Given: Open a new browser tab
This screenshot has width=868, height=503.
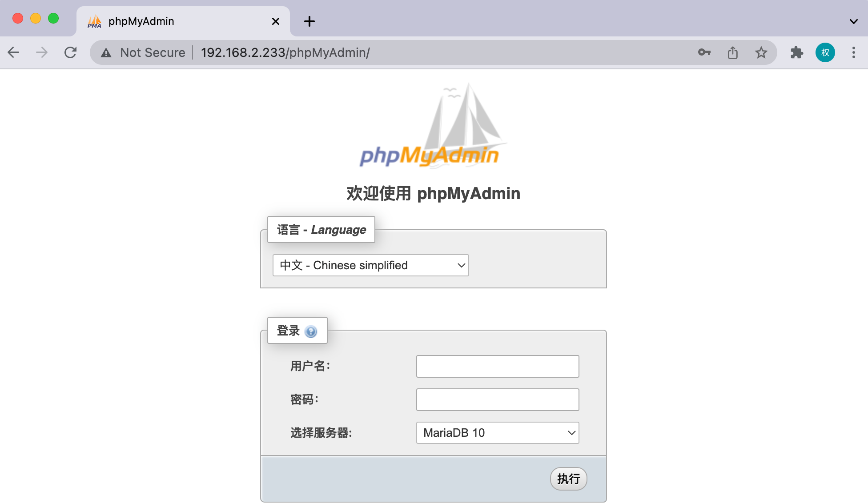Looking at the screenshot, I should pyautogui.click(x=309, y=21).
